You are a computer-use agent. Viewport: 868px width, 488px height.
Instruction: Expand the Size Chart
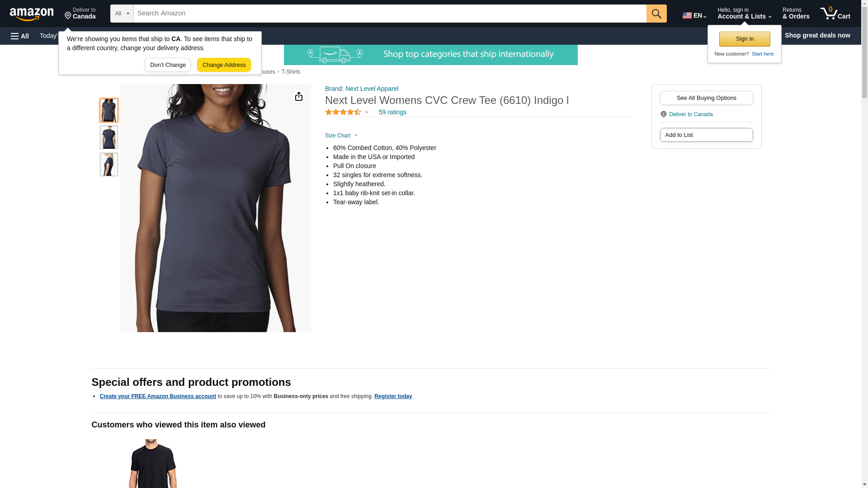coord(341,136)
